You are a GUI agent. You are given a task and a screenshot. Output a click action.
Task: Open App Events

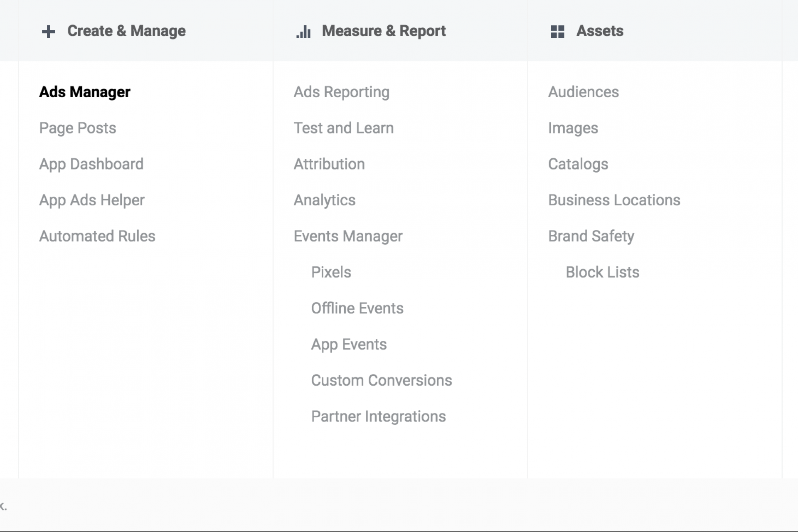349,345
